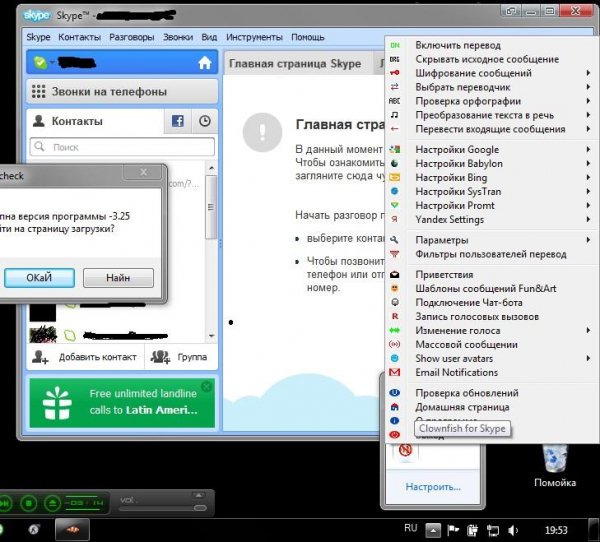Click the Skype home icon

[205, 62]
